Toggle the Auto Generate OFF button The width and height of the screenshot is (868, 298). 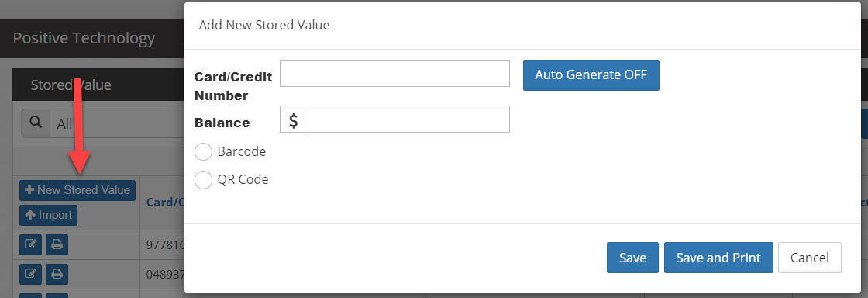click(591, 74)
